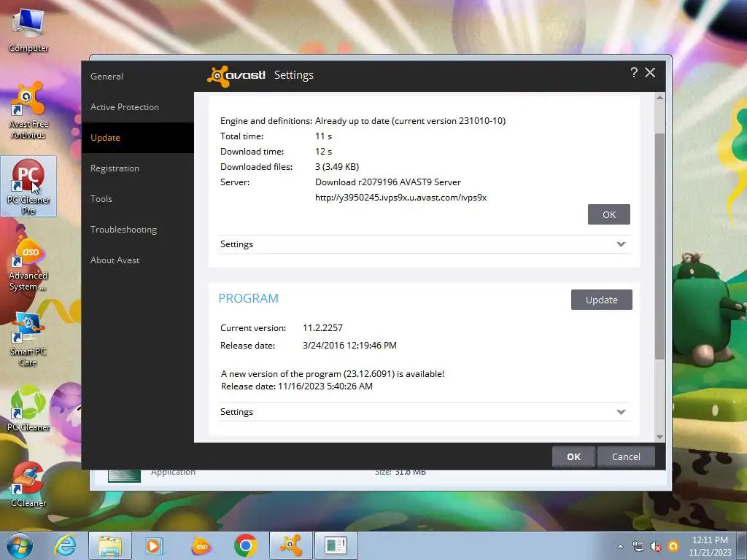Open Advanced SystemCare taskbar icon

(x=201, y=545)
